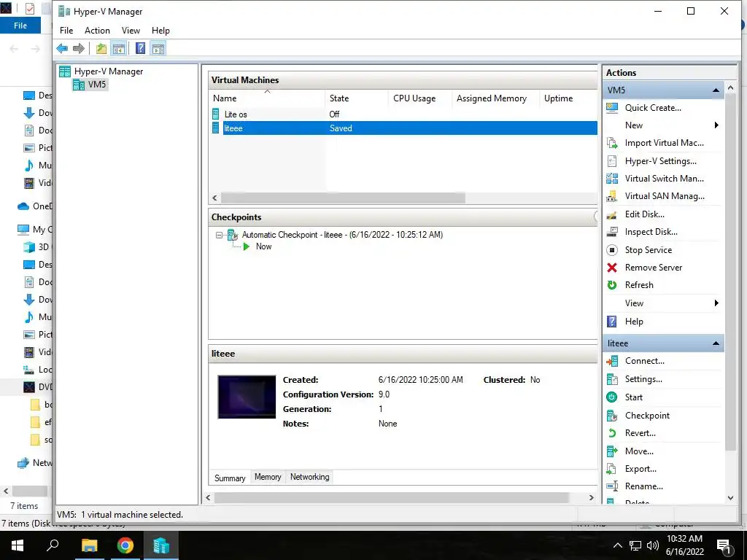Sort by the Name column header
The width and height of the screenshot is (747, 560).
(x=267, y=98)
